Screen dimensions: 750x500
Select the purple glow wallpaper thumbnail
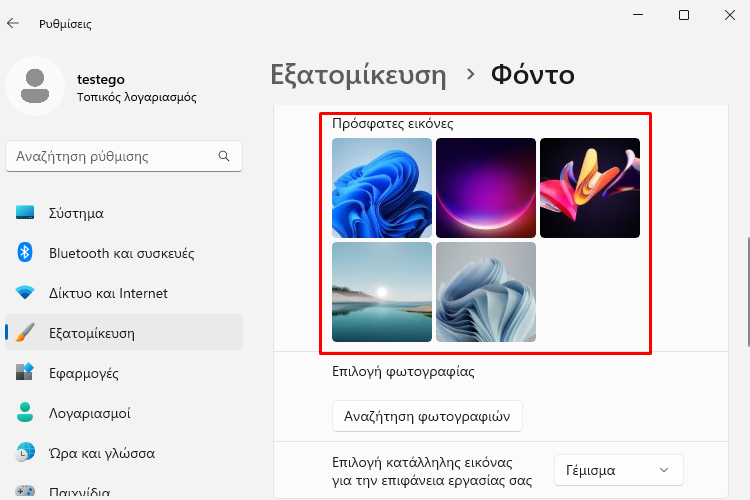click(486, 188)
